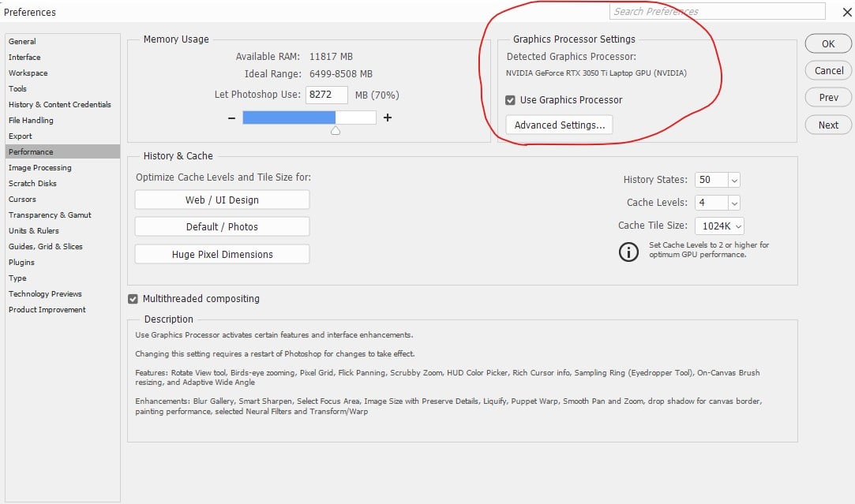Screen dimensions: 855x504
Task: Select the Cursors preferences category
Action: point(23,199)
